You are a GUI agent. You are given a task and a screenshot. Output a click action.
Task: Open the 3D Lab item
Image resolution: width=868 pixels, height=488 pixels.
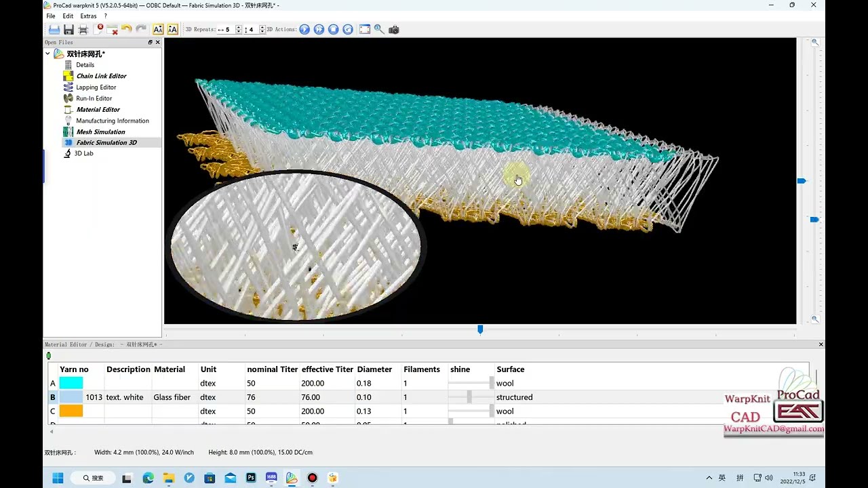tap(83, 153)
